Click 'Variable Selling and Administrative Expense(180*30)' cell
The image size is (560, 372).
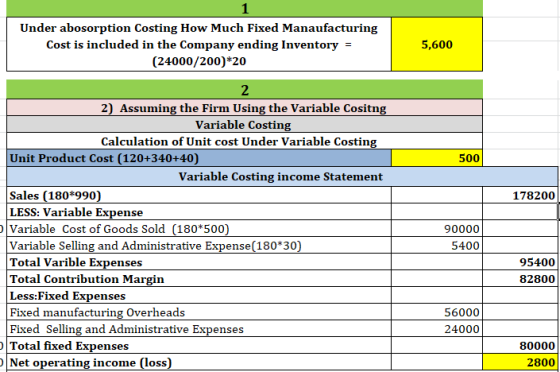pos(199,245)
